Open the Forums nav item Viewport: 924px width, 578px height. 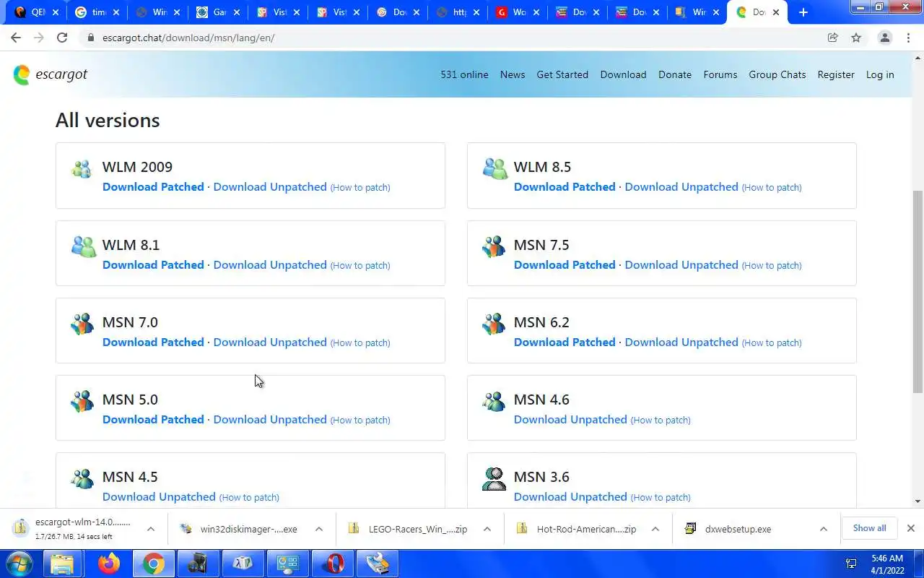pyautogui.click(x=720, y=74)
